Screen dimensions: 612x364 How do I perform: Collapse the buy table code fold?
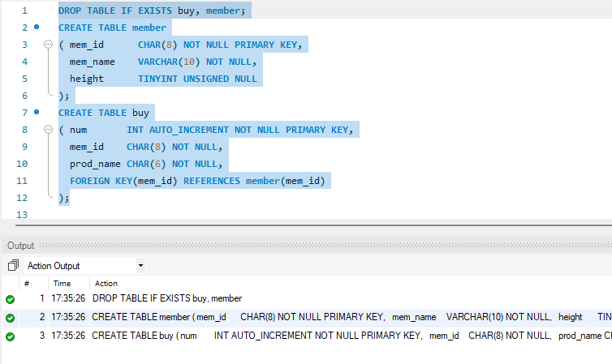(48, 130)
